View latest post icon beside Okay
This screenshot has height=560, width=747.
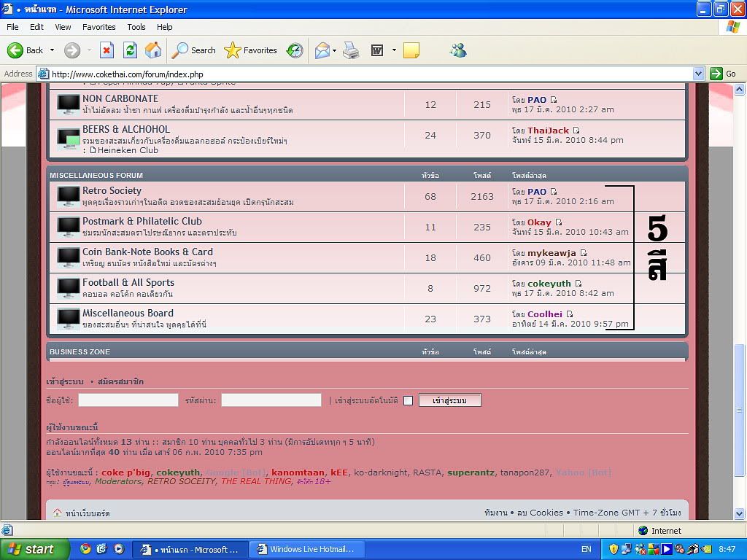[x=559, y=222]
